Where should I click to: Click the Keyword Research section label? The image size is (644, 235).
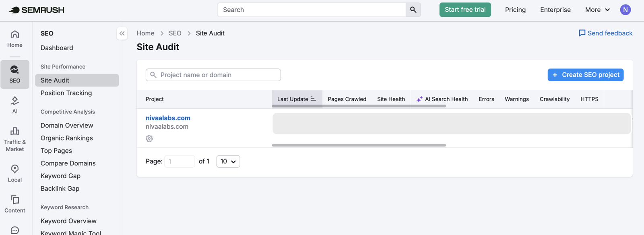click(x=64, y=207)
